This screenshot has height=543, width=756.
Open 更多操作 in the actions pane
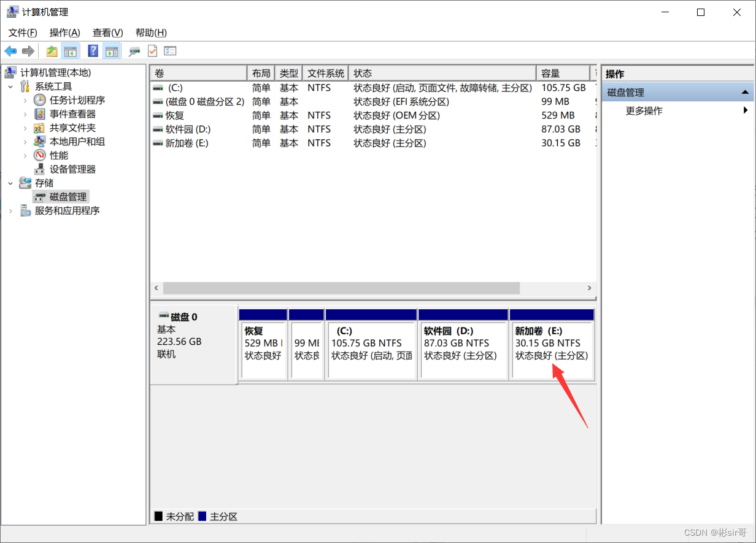[644, 111]
